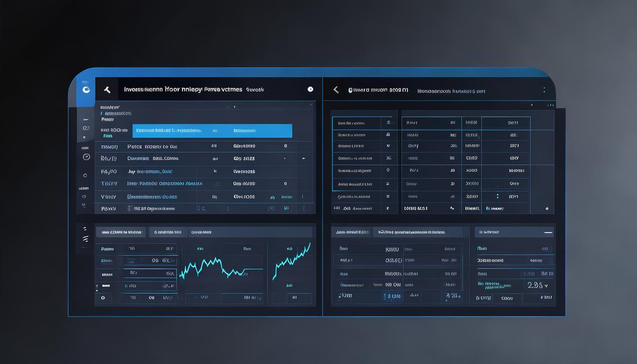
Task: Click the round logo icon in blue sidebar corner
Action: coord(86,90)
